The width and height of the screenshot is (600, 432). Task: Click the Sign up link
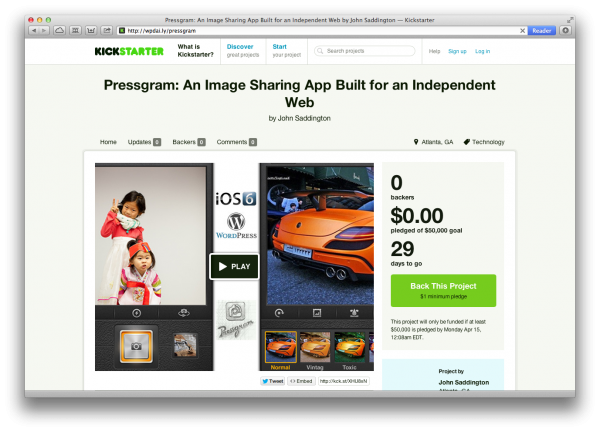coord(457,51)
